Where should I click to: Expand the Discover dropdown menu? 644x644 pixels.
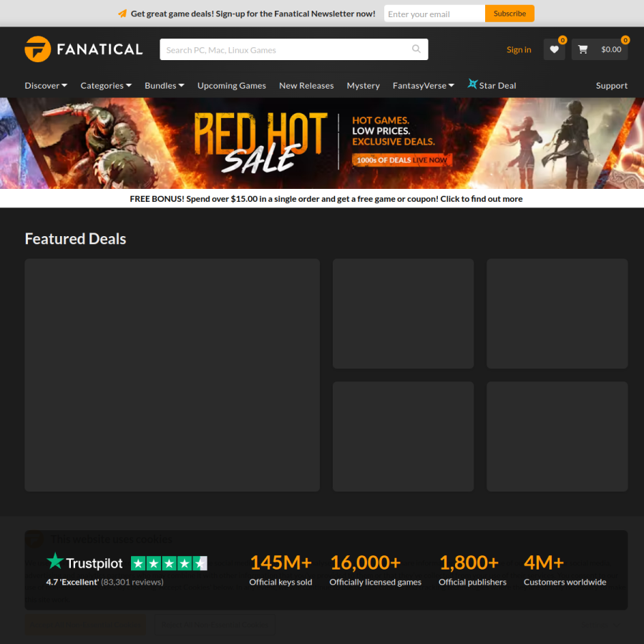click(x=46, y=85)
